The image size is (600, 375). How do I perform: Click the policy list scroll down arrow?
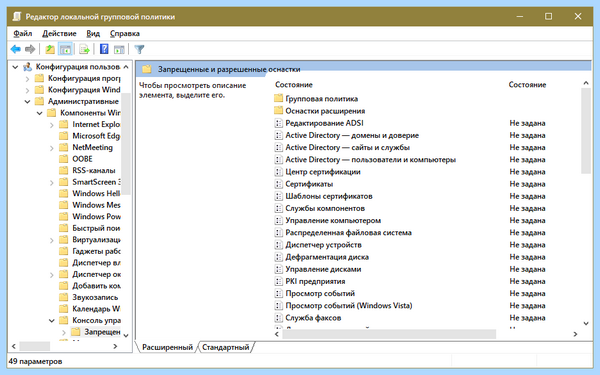586,324
